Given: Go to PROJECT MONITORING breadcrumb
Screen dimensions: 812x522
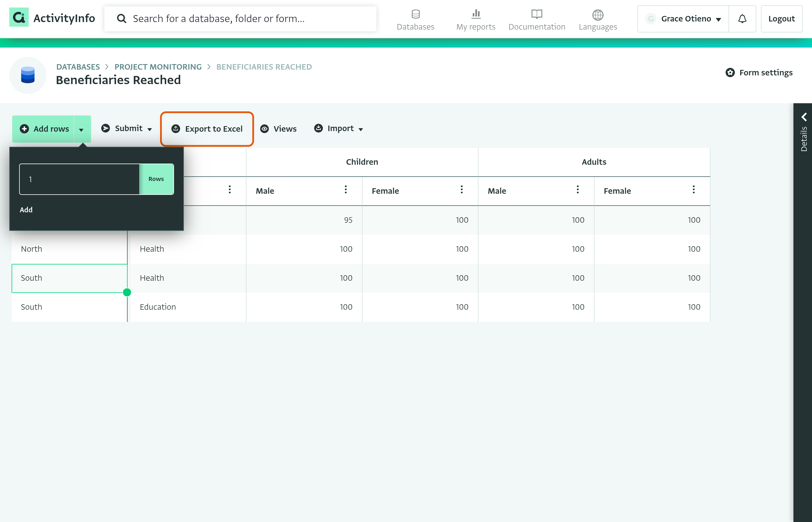Looking at the screenshot, I should tap(158, 67).
